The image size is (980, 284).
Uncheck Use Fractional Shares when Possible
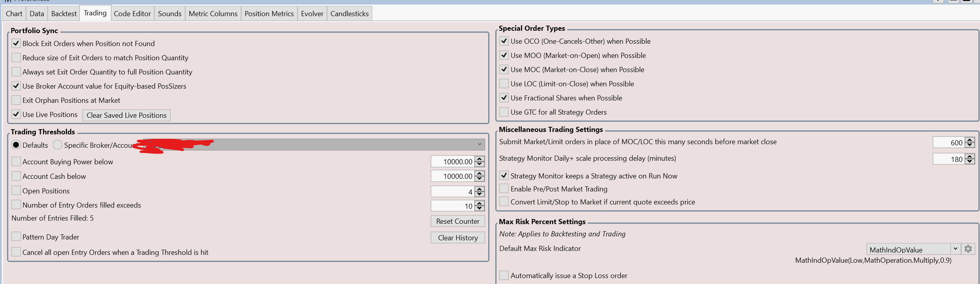click(504, 98)
